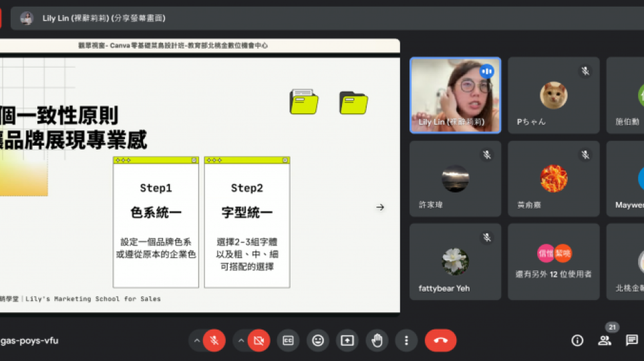This screenshot has width=644, height=361.
Task: Expand the audio settings chevron
Action: coord(196,340)
